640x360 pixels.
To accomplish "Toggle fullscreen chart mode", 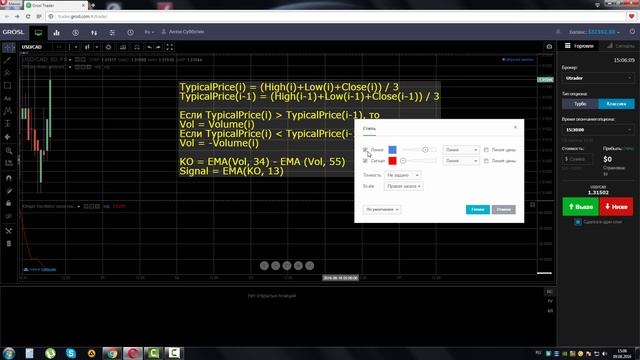I will click(x=169, y=47).
